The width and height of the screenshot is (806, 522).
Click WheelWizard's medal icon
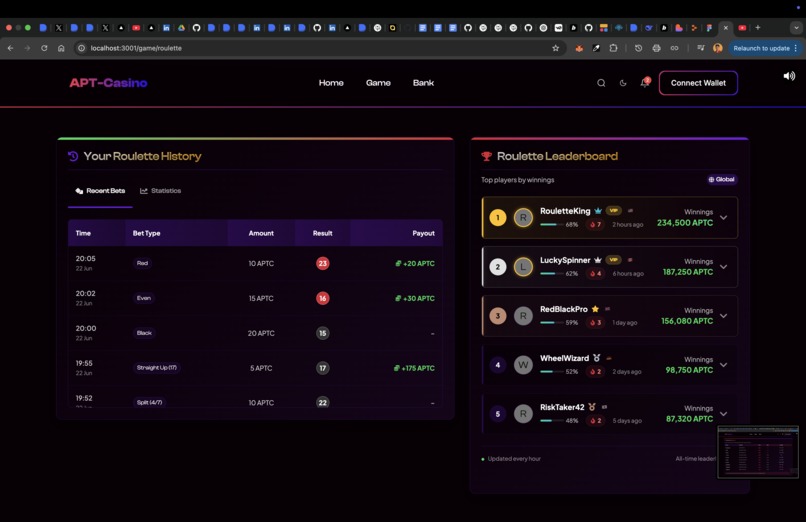pyautogui.click(x=596, y=358)
